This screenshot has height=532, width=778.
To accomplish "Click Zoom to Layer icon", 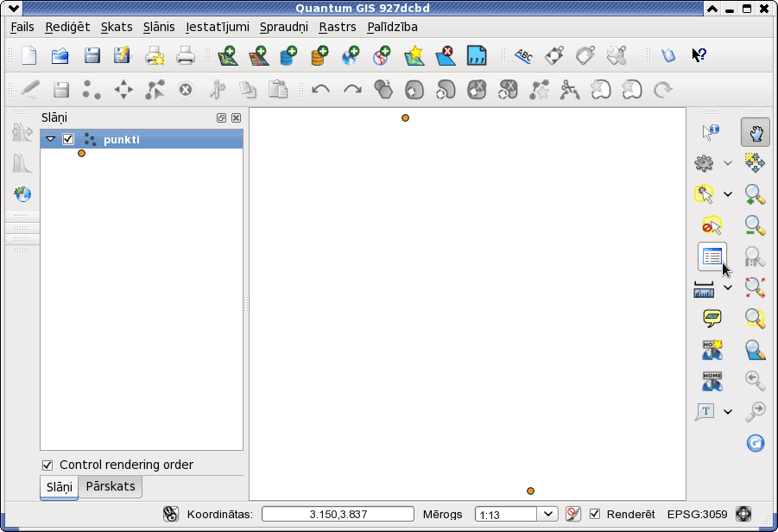I will click(756, 350).
